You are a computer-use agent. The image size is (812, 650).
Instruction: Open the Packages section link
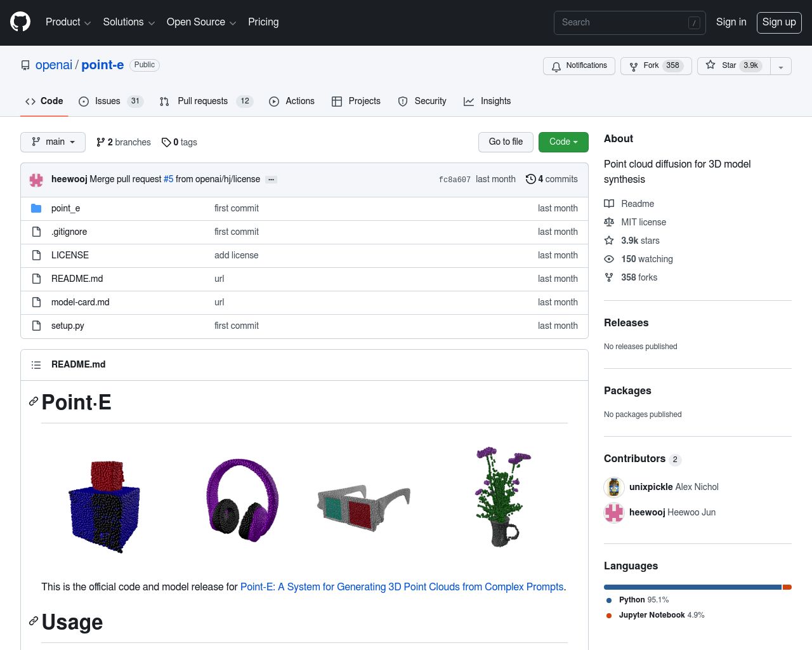click(627, 391)
